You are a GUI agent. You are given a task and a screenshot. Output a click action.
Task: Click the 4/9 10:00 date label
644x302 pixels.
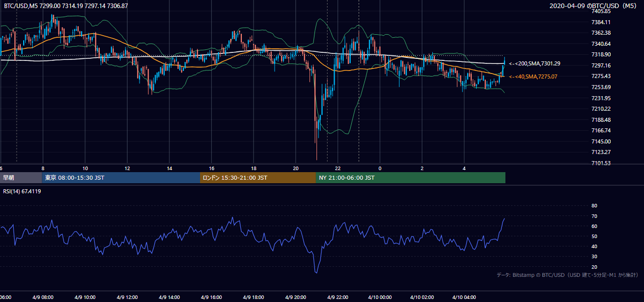[85, 297]
